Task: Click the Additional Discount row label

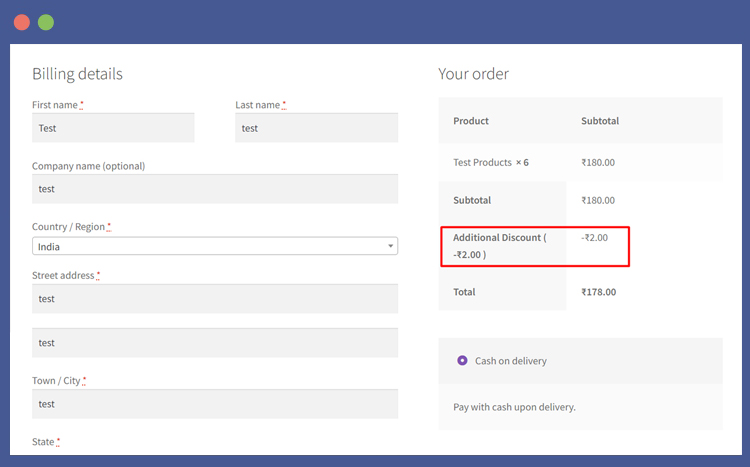Action: (x=499, y=246)
